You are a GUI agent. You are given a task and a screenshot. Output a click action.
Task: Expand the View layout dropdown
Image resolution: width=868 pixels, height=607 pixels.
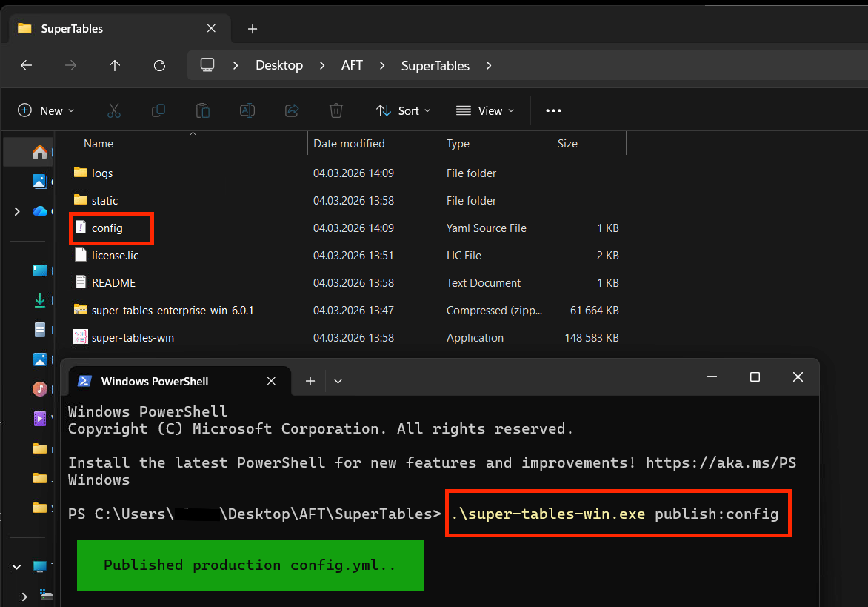(x=485, y=110)
